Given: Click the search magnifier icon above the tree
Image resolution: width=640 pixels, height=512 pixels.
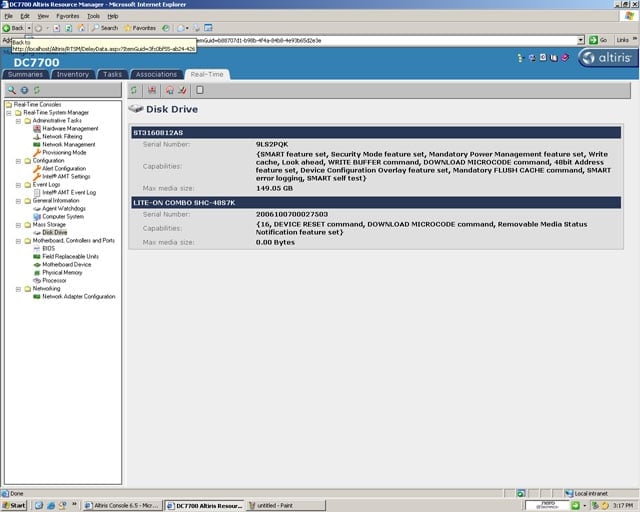Looking at the screenshot, I should point(12,90).
